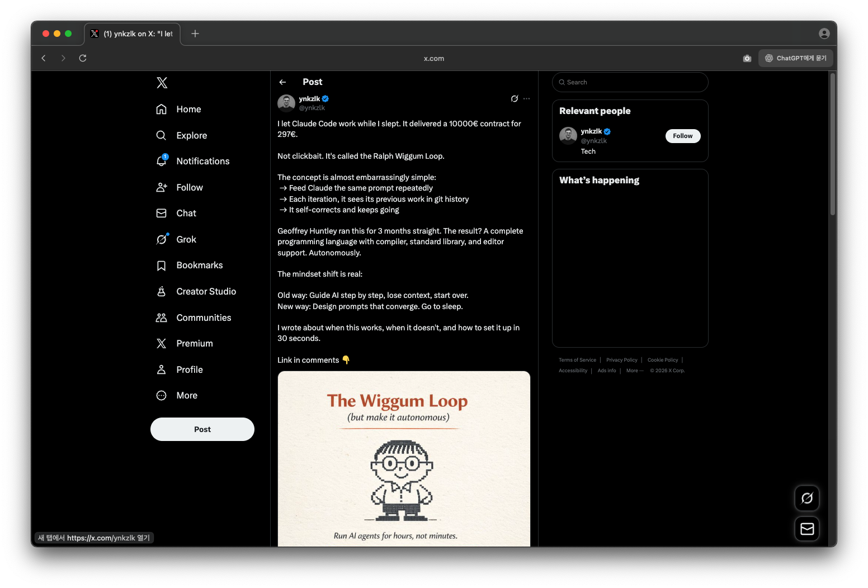Image resolution: width=868 pixels, height=588 pixels.
Task: Open the post's three-dot more menu
Action: click(x=527, y=99)
